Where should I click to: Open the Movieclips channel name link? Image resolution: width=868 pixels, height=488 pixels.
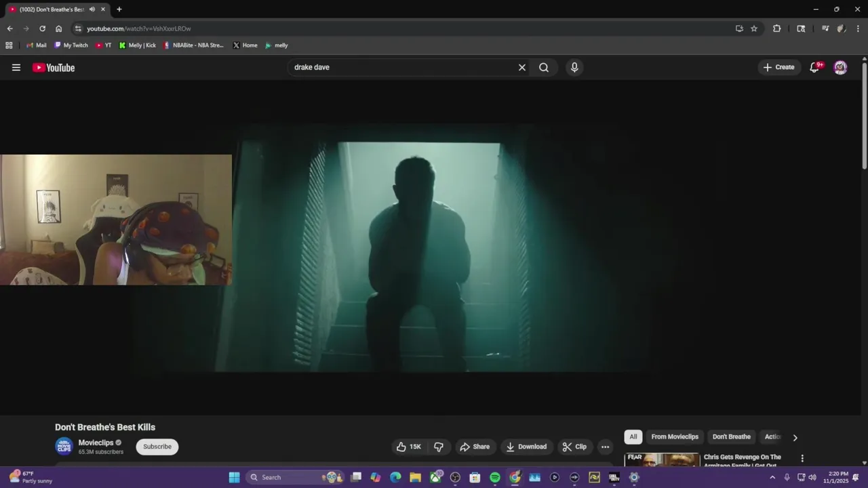[96, 443]
